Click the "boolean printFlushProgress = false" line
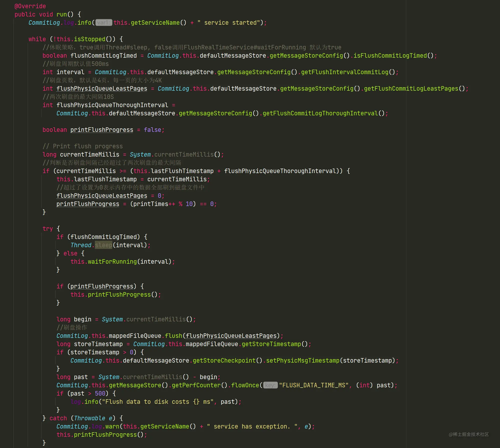 point(103,130)
